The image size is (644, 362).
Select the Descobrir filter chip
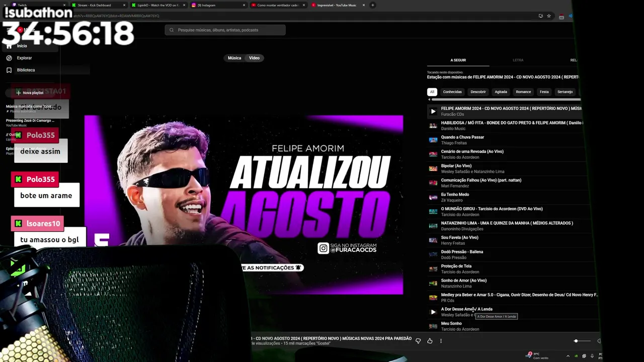(x=478, y=92)
